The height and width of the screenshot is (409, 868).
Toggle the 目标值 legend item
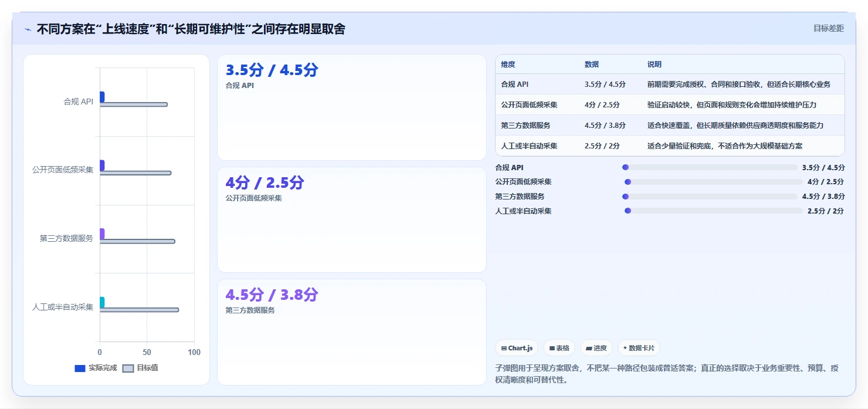click(x=140, y=368)
